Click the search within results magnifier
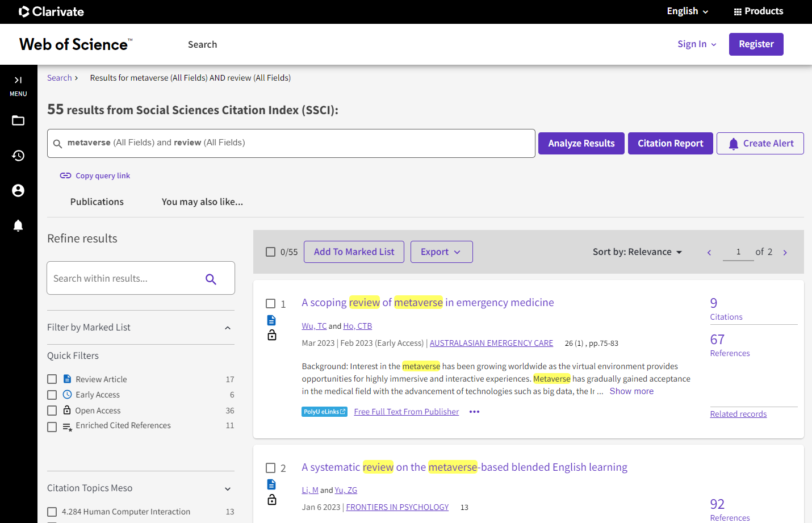The image size is (812, 523). tap(211, 279)
